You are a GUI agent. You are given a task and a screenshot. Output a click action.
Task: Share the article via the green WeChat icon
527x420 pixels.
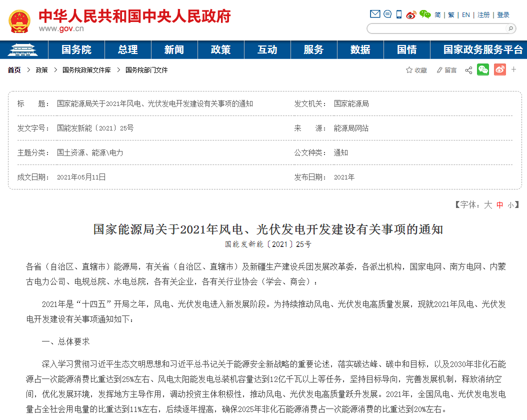coord(483,70)
